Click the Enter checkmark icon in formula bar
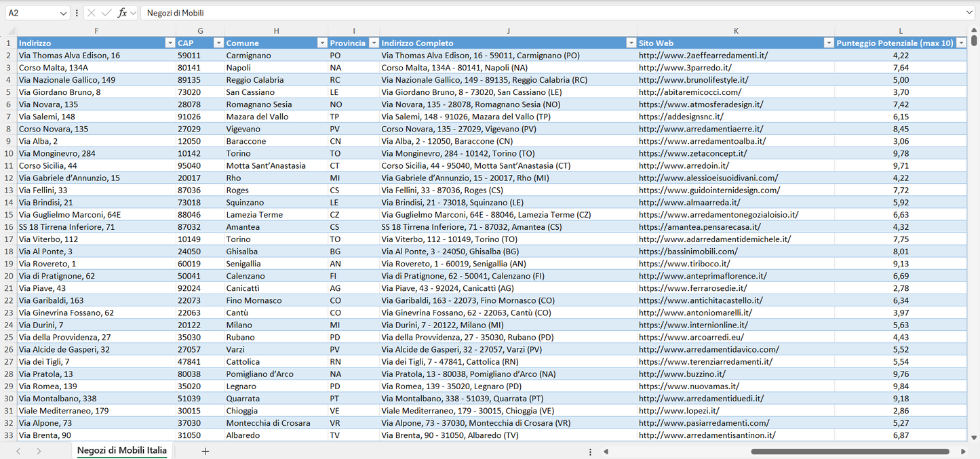 pos(106,13)
